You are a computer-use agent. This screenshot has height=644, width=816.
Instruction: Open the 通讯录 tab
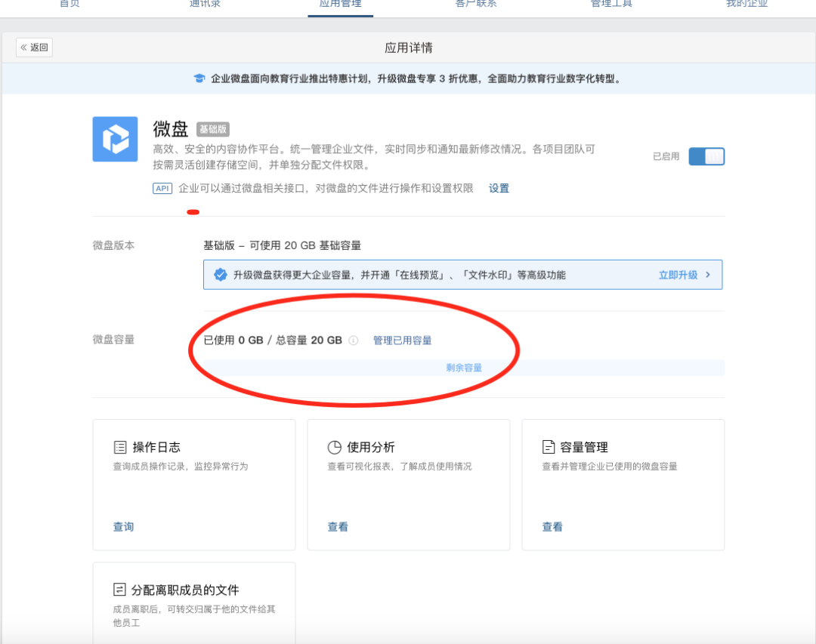(205, 3)
